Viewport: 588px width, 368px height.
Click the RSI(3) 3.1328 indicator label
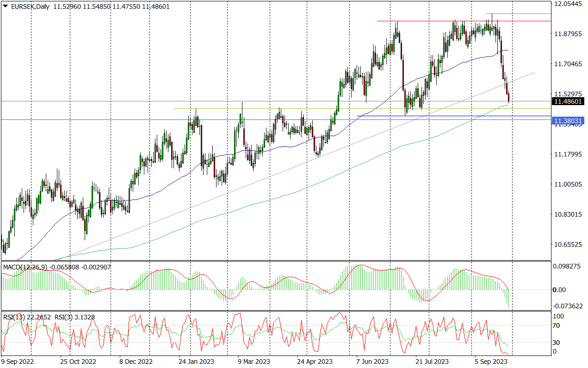(74, 317)
